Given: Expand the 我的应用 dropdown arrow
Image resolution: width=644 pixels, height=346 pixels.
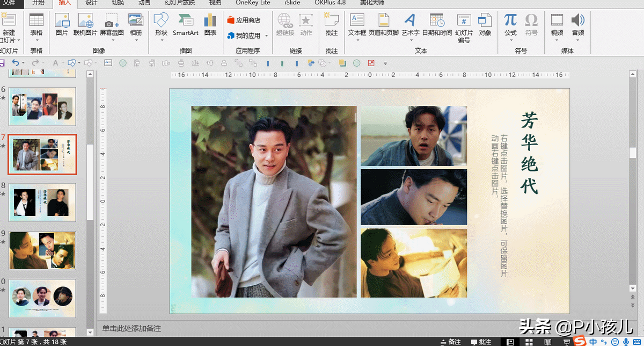Looking at the screenshot, I should click(x=267, y=36).
